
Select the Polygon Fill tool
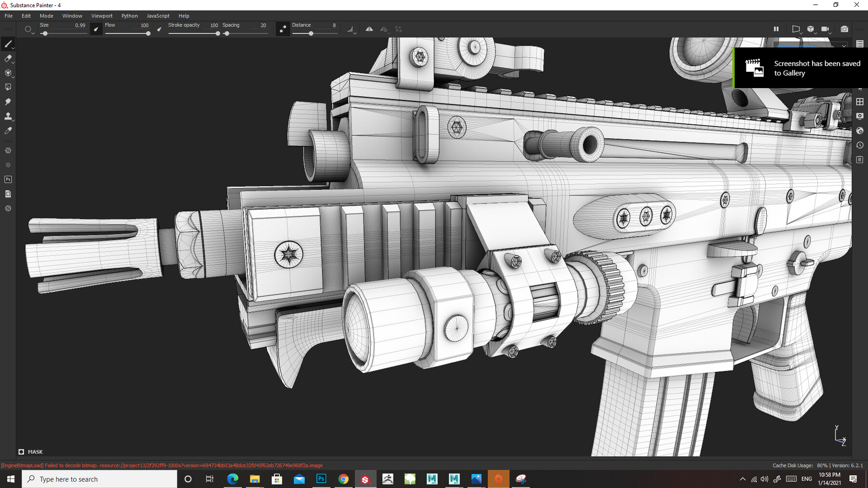[x=8, y=87]
